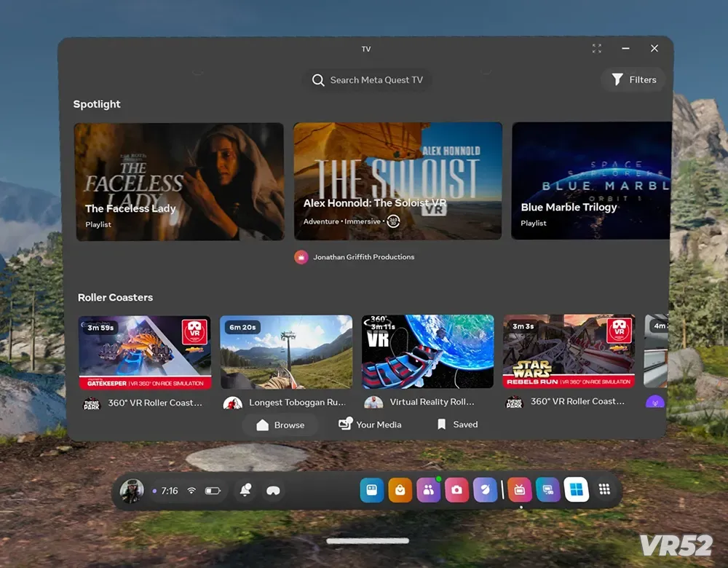Open The Faceless Lady playlist card
Image resolution: width=728 pixels, height=568 pixels.
(179, 181)
